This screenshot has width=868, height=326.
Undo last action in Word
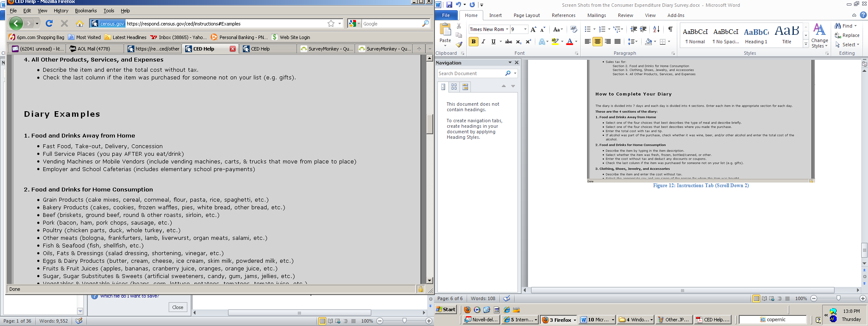[x=458, y=5]
